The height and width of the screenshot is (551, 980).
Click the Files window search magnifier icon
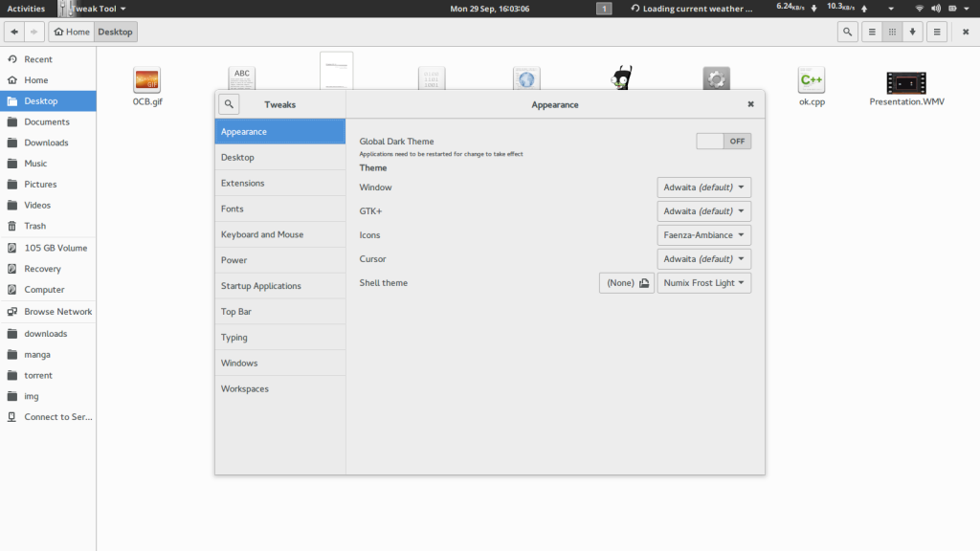[x=847, y=32]
